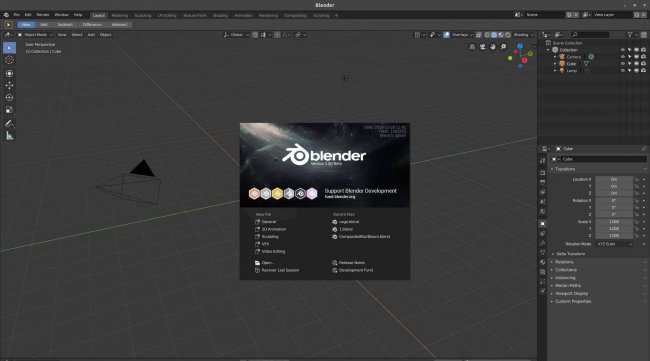Image resolution: width=650 pixels, height=361 pixels.
Task: Select the Scale tool
Action: pos(9,110)
